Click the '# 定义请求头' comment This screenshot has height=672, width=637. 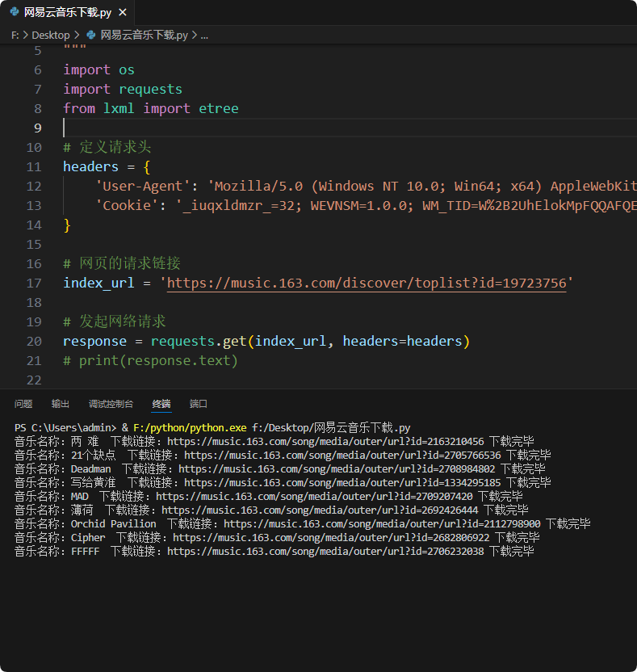(107, 148)
